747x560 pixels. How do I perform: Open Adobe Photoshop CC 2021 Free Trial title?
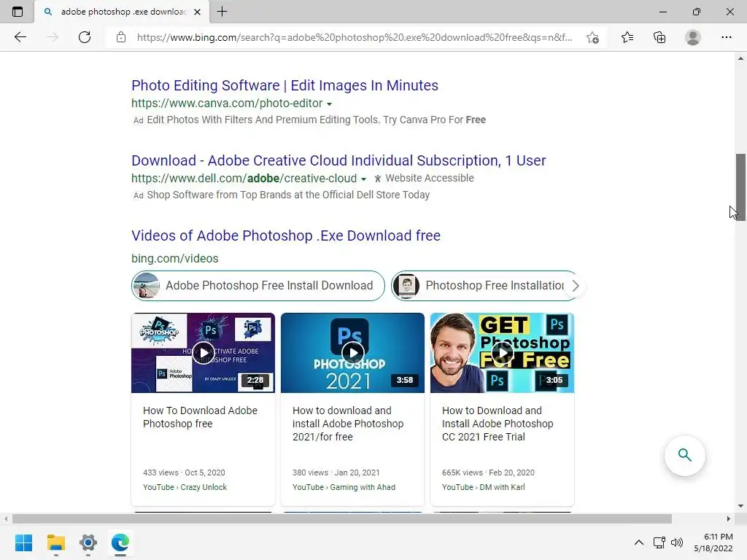(x=498, y=424)
